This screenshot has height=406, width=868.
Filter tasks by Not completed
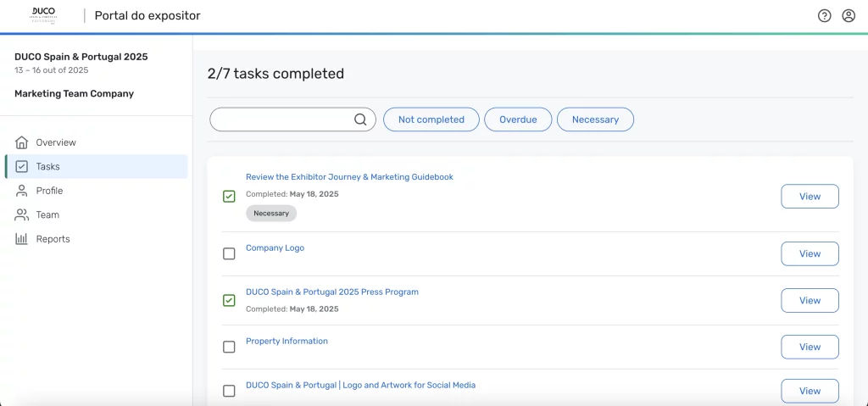pos(431,120)
